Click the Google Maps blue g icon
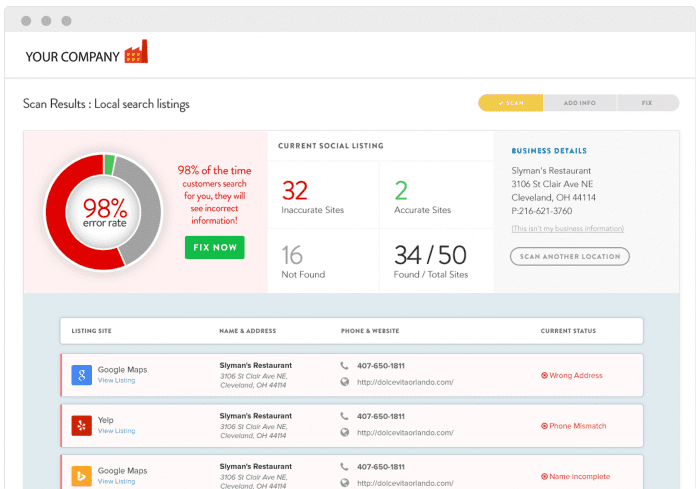The height and width of the screenshot is (489, 700). (81, 375)
